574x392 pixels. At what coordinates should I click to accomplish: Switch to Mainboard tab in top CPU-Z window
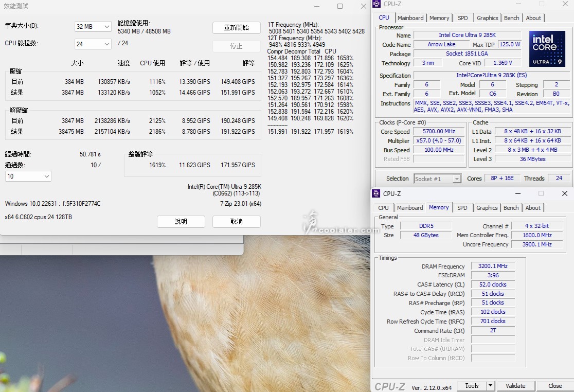[410, 18]
